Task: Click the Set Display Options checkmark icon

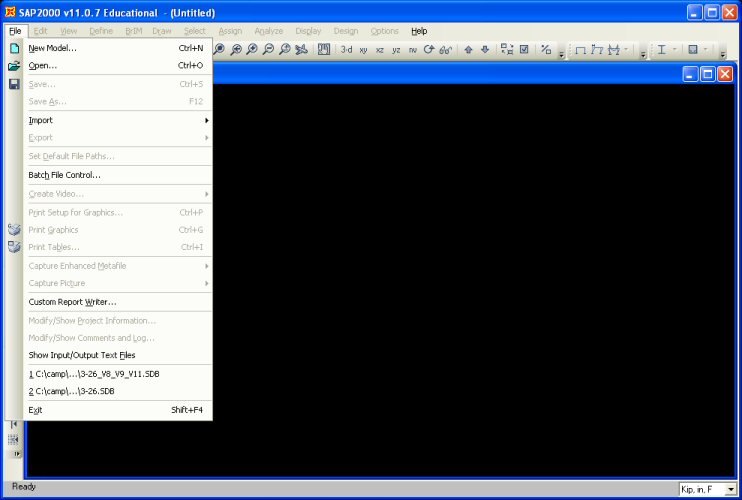Action: (x=524, y=49)
